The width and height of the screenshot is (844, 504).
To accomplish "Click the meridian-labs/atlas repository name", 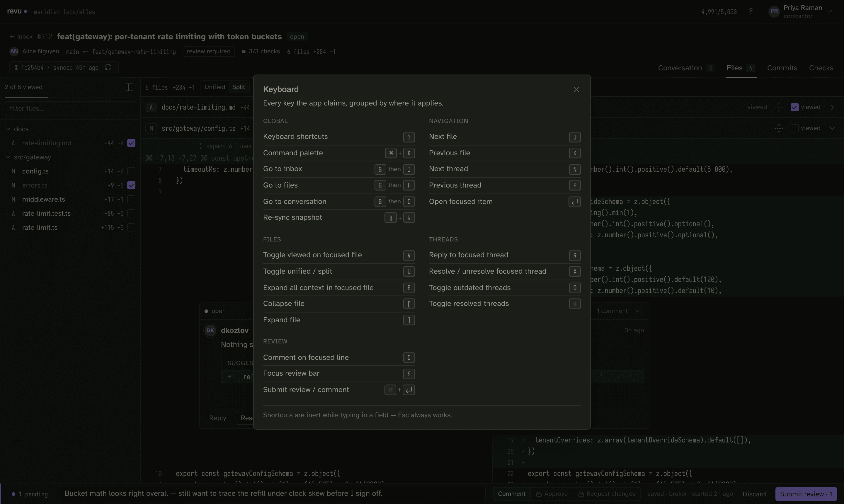I will (x=64, y=12).
